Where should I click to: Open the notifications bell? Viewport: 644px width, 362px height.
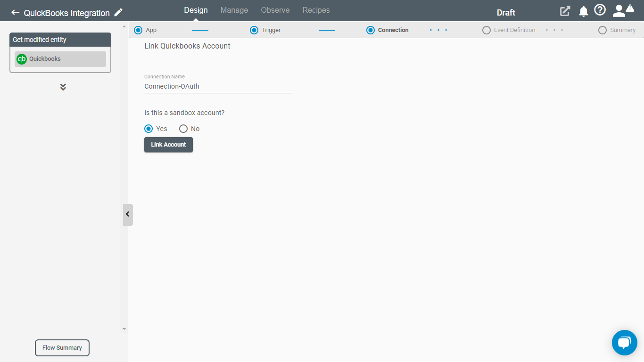[x=584, y=11]
